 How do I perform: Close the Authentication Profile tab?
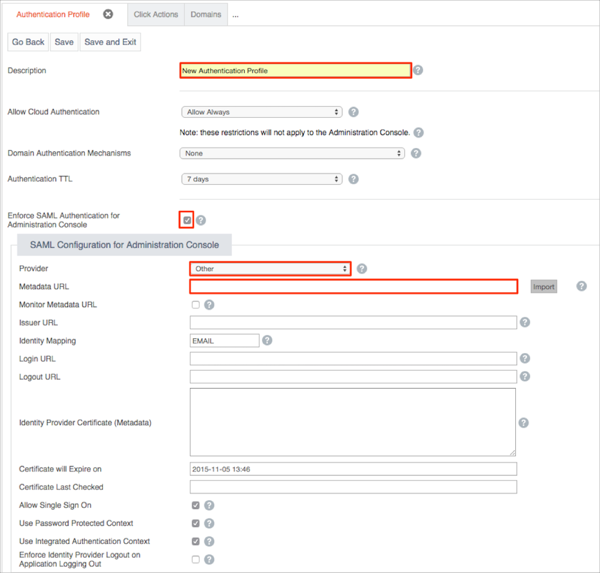tap(108, 14)
